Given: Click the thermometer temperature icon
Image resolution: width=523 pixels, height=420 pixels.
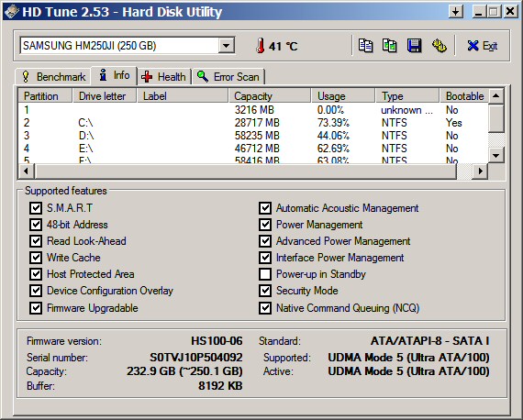Looking at the screenshot, I should coord(261,45).
